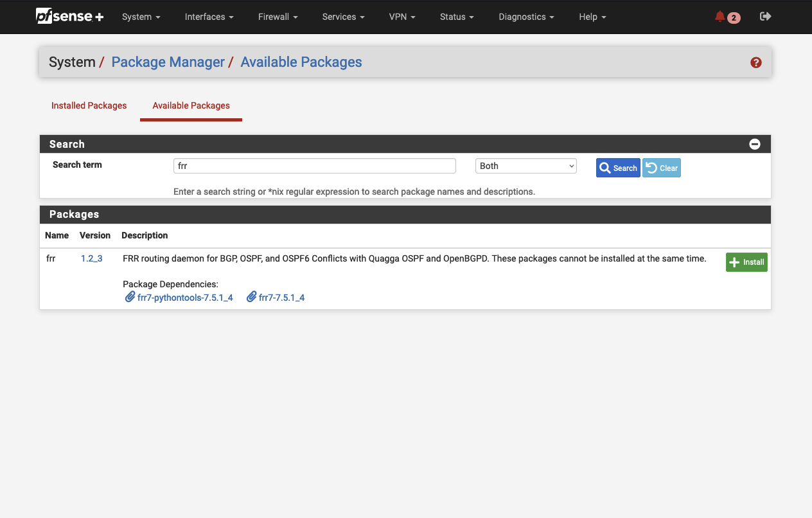Switch to the Installed Packages tab
The width and height of the screenshot is (812, 518).
pyautogui.click(x=89, y=105)
